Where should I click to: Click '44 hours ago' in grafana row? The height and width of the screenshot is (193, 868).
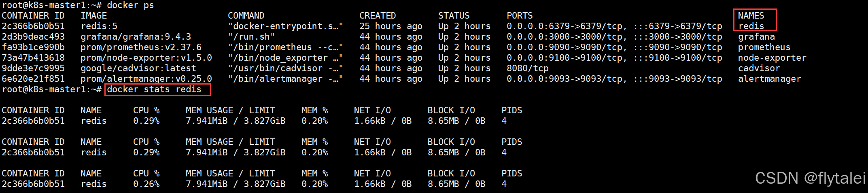[391, 37]
